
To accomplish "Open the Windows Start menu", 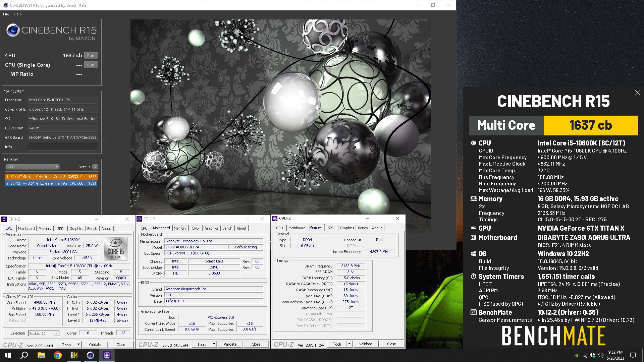I will tap(8, 355).
